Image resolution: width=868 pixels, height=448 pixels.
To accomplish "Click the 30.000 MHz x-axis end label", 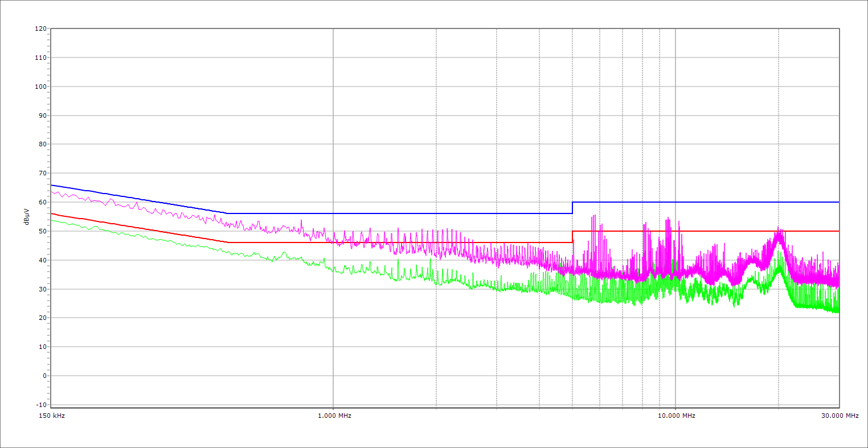I will (x=839, y=416).
